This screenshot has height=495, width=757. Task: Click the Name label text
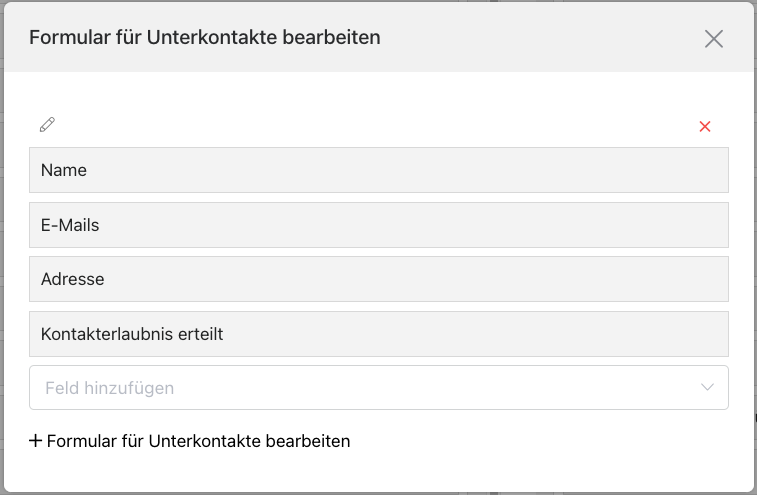click(x=64, y=170)
